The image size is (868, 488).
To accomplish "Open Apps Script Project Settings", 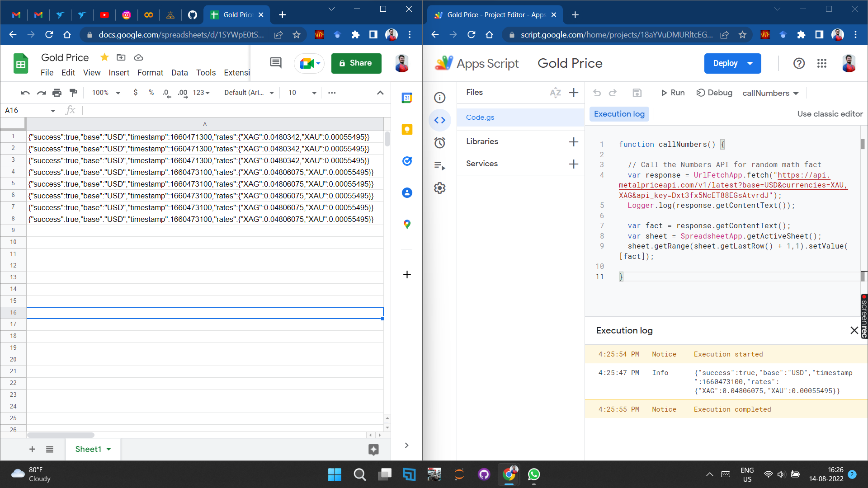I will pos(440,188).
